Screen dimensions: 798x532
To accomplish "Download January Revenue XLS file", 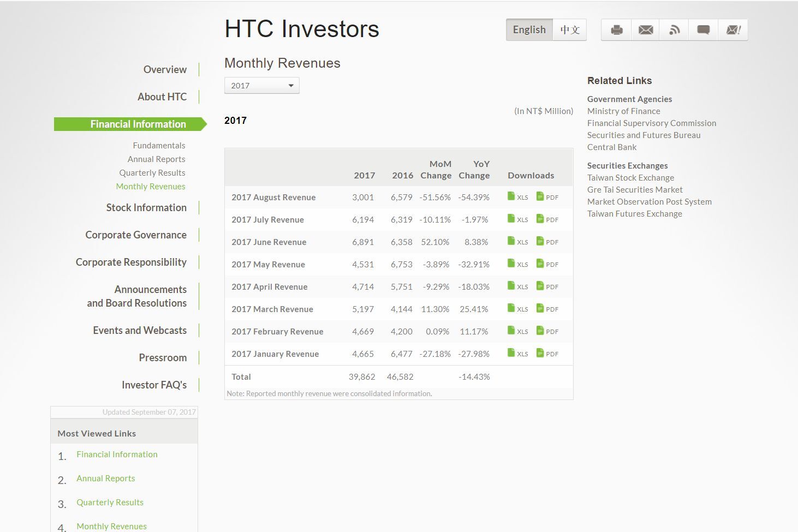I will point(517,353).
